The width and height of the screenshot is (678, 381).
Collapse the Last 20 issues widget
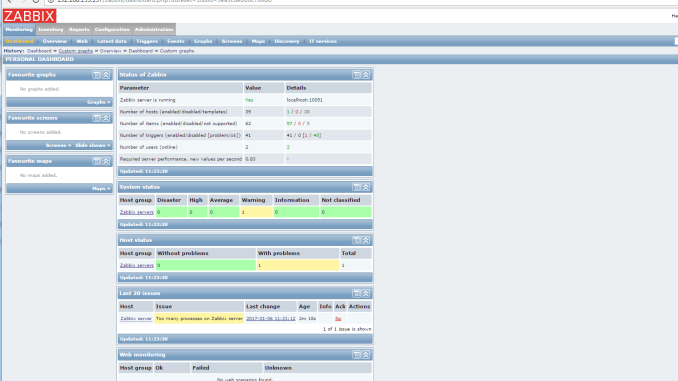366,293
